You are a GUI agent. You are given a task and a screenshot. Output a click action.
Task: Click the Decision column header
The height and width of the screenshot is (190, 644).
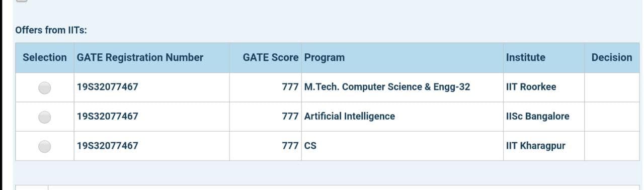click(612, 57)
